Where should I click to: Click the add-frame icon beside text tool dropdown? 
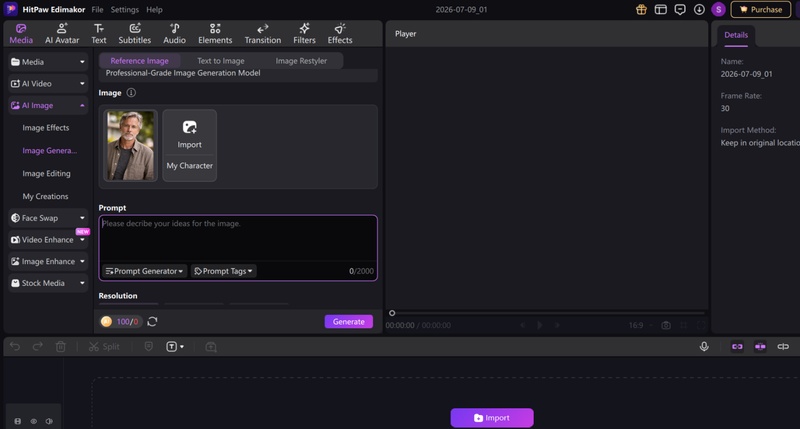[x=211, y=347]
